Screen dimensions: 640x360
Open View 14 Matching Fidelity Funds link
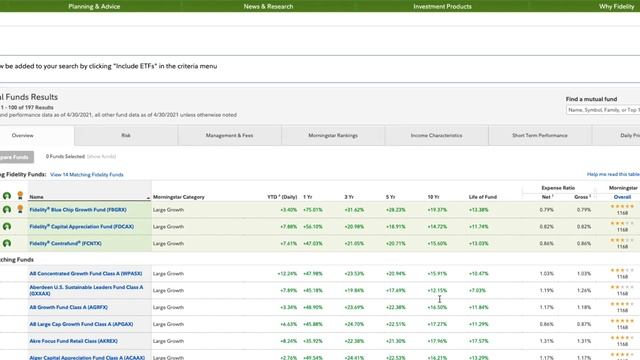pyautogui.click(x=87, y=175)
